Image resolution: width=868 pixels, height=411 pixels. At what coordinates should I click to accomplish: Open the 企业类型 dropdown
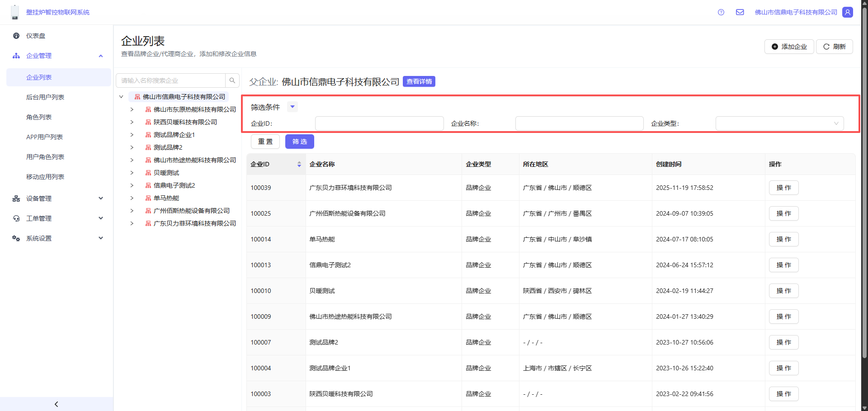[x=779, y=123]
